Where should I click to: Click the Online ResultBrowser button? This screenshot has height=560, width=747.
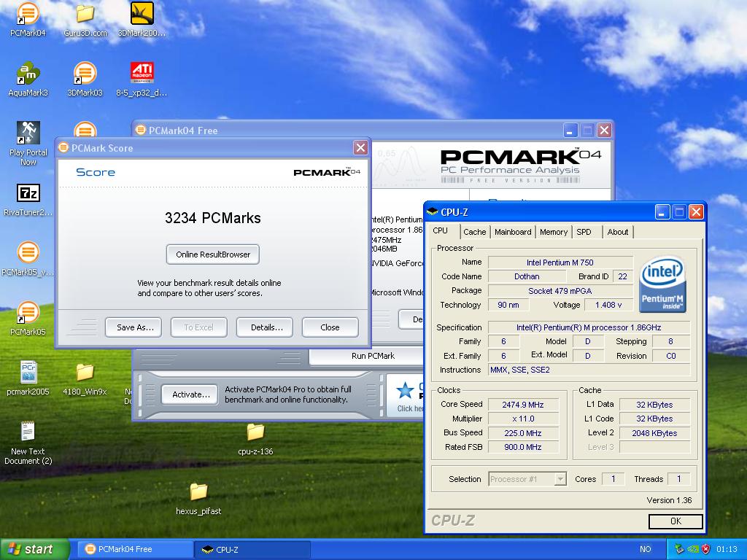coord(213,254)
